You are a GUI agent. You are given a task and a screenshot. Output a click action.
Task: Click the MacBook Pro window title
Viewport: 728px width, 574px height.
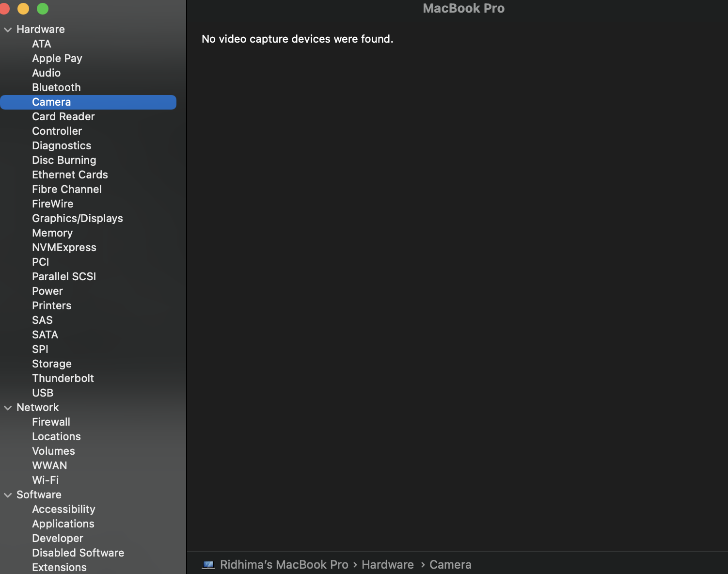pyautogui.click(x=464, y=8)
